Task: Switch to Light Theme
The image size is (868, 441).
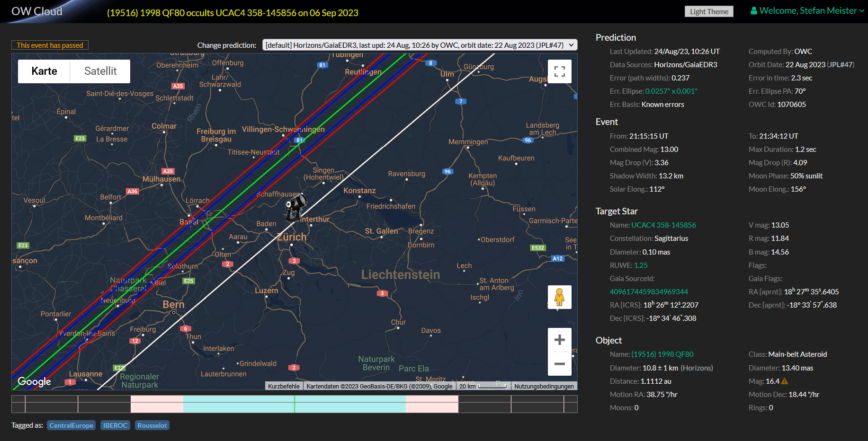Action: [709, 11]
